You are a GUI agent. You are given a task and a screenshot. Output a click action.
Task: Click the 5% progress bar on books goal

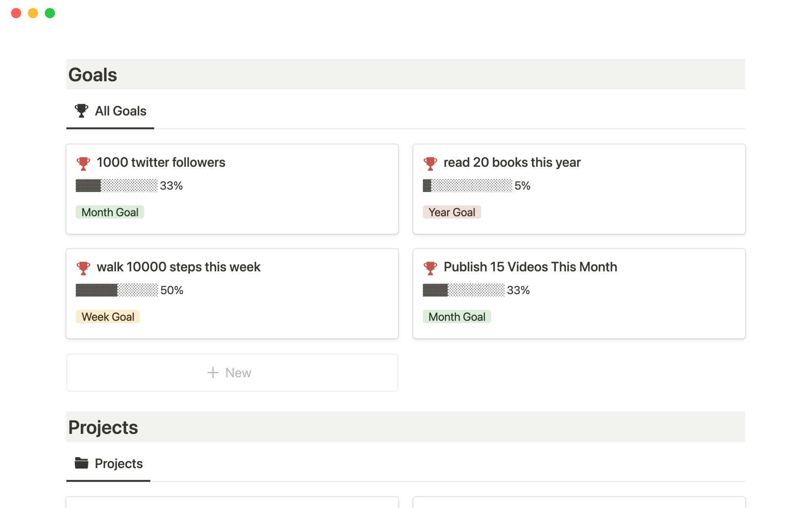[x=467, y=185]
